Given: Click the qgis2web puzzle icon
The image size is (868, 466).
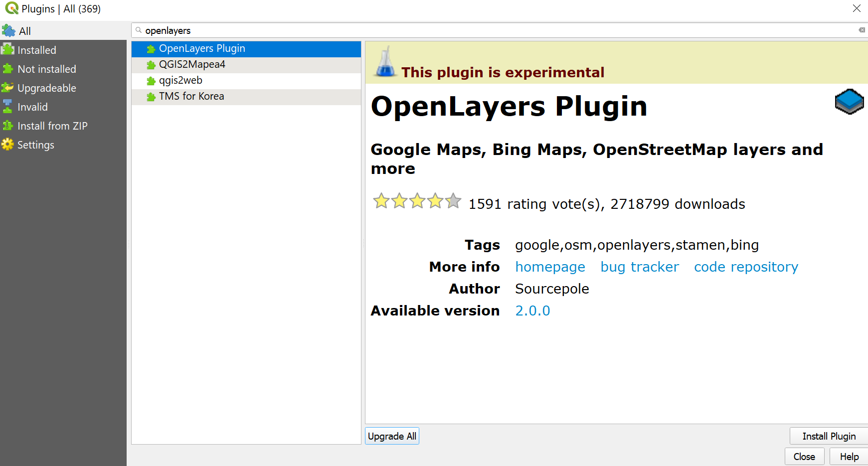Looking at the screenshot, I should [x=151, y=81].
